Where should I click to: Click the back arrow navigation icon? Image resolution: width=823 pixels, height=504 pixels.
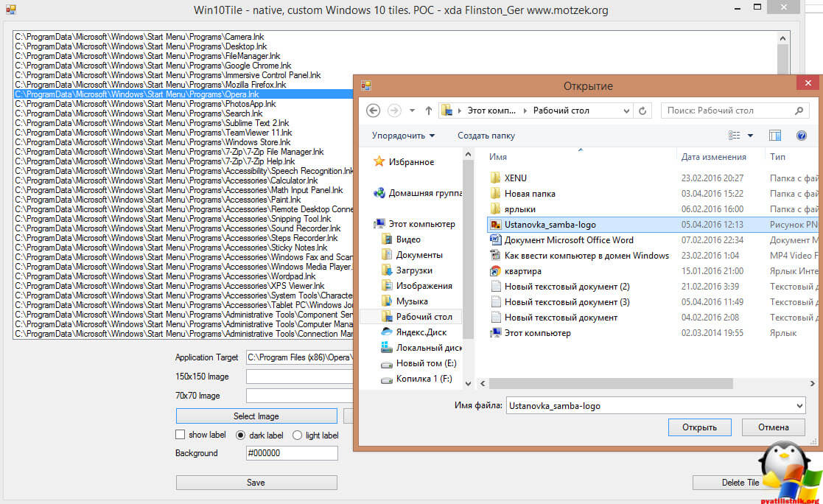[x=373, y=111]
